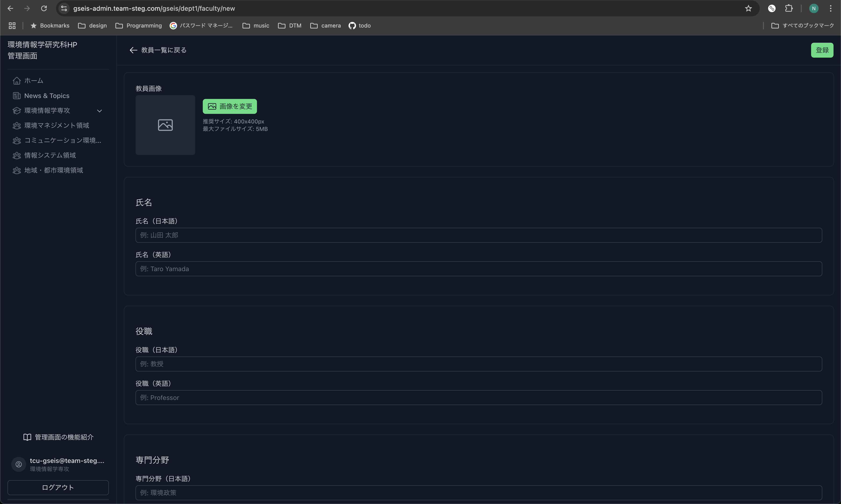The height and width of the screenshot is (504, 841).
Task: Expand the 環境情報学専攻 chevron
Action: coord(99,111)
